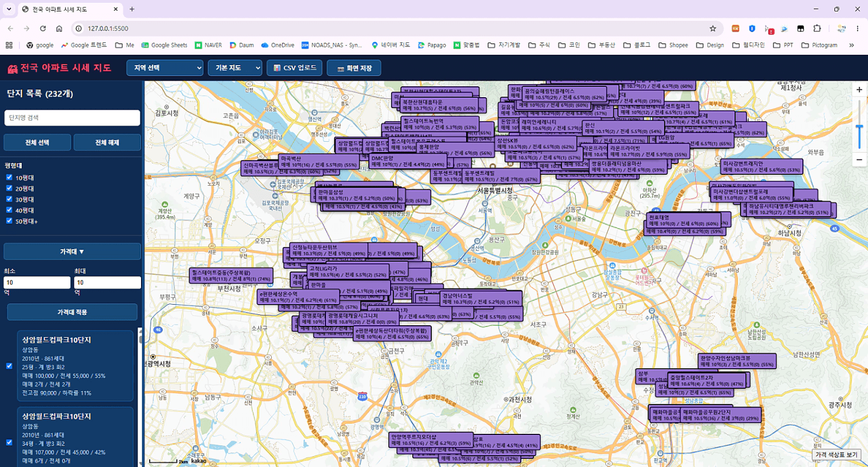This screenshot has height=467, width=868.
Task: Open the Pictogram bookmark folder
Action: (x=819, y=45)
